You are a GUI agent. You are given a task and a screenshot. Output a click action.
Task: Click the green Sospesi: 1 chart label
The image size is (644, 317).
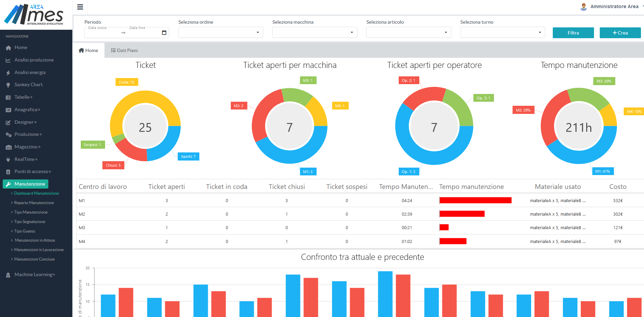[x=93, y=145]
